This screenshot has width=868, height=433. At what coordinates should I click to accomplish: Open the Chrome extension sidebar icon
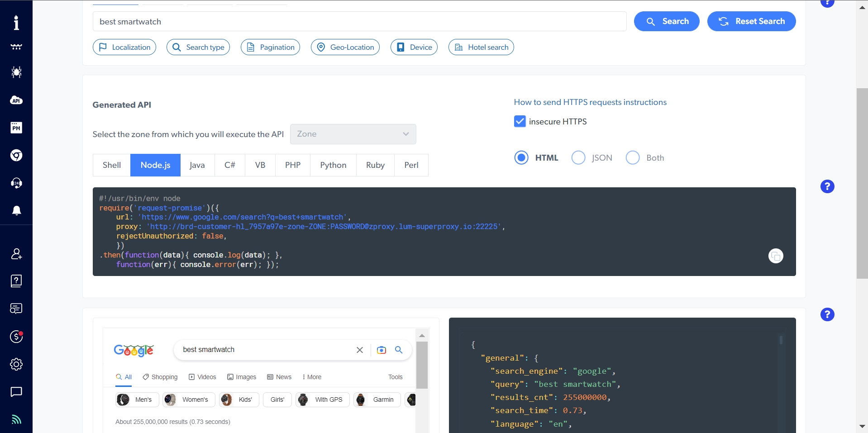coord(16,155)
